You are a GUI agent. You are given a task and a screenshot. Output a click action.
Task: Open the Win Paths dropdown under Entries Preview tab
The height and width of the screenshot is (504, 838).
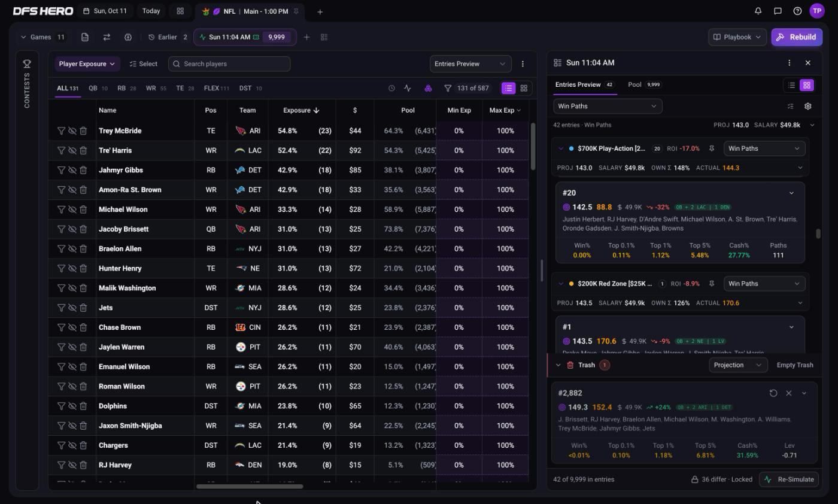[608, 106]
